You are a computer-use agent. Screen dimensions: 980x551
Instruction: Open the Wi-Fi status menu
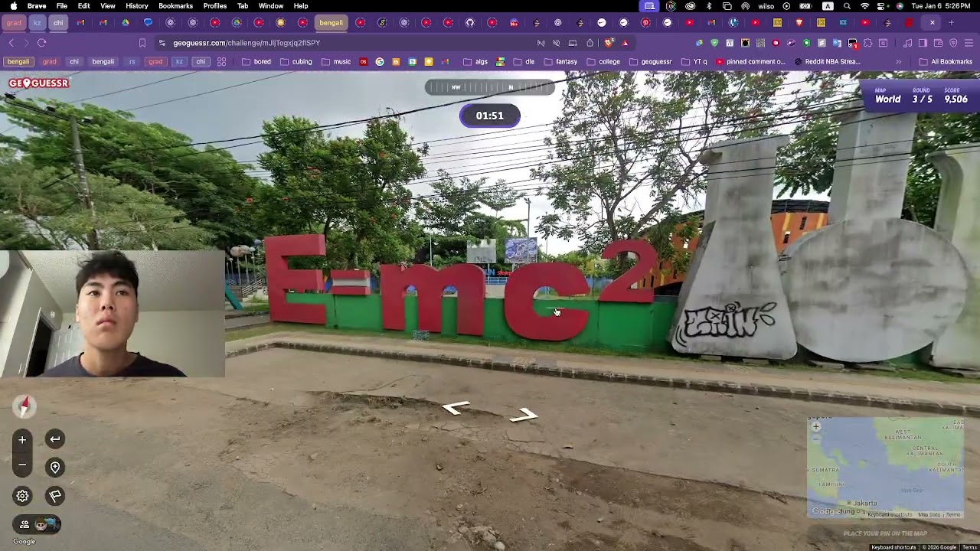[864, 6]
